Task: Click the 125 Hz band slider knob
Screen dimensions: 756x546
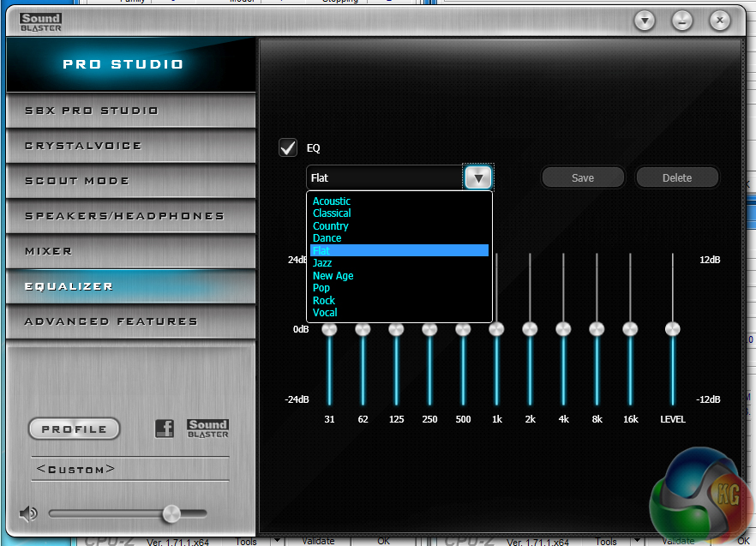Action: (x=396, y=329)
